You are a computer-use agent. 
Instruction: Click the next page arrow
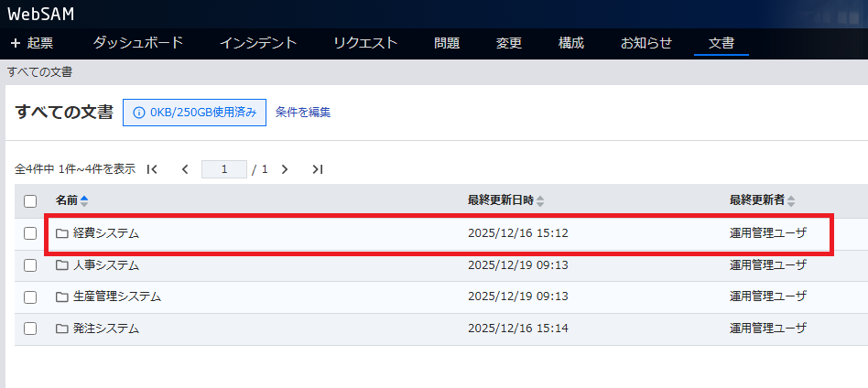point(285,169)
